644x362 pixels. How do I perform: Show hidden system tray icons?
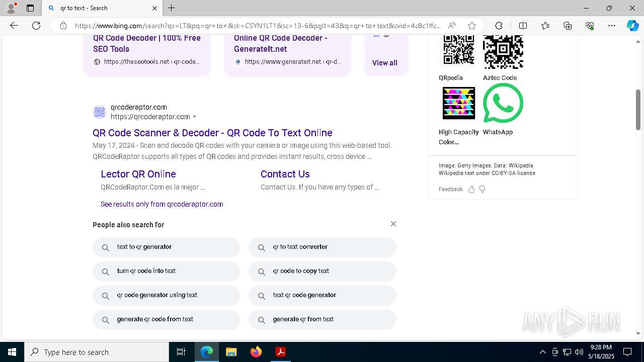pyautogui.click(x=542, y=352)
